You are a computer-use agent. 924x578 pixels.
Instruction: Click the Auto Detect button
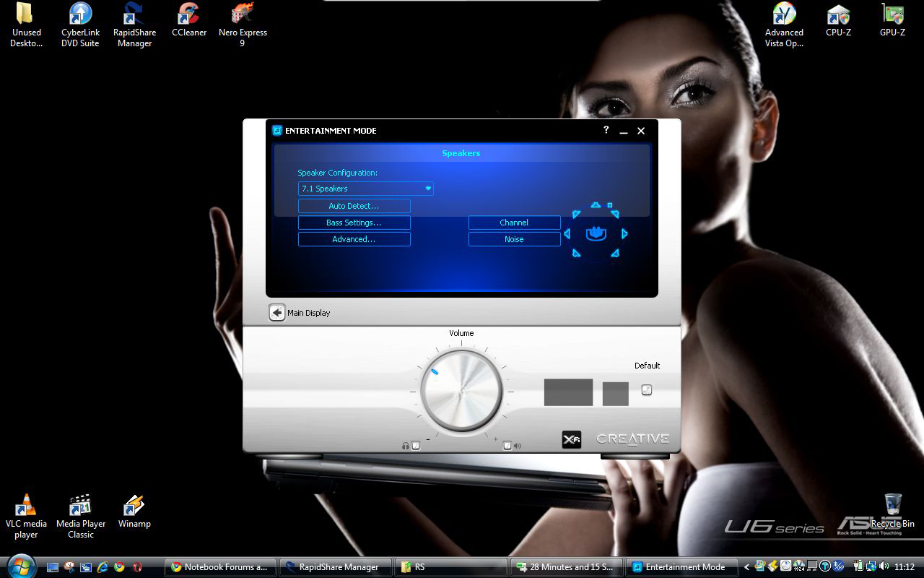click(x=354, y=206)
